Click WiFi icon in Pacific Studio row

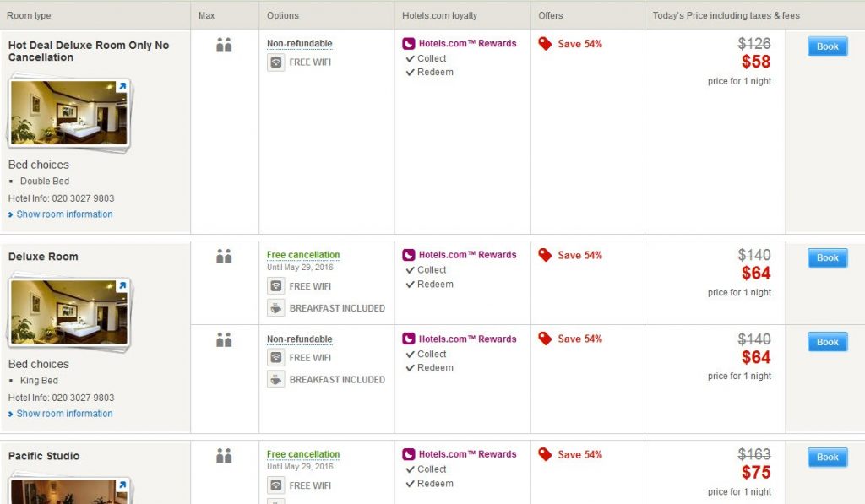click(x=276, y=485)
